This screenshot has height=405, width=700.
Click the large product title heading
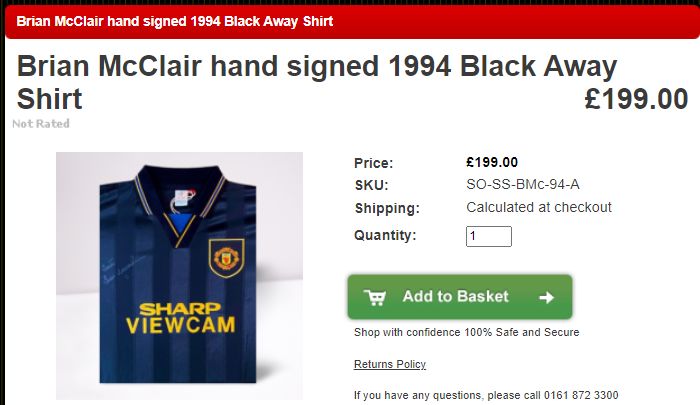pyautogui.click(x=317, y=82)
